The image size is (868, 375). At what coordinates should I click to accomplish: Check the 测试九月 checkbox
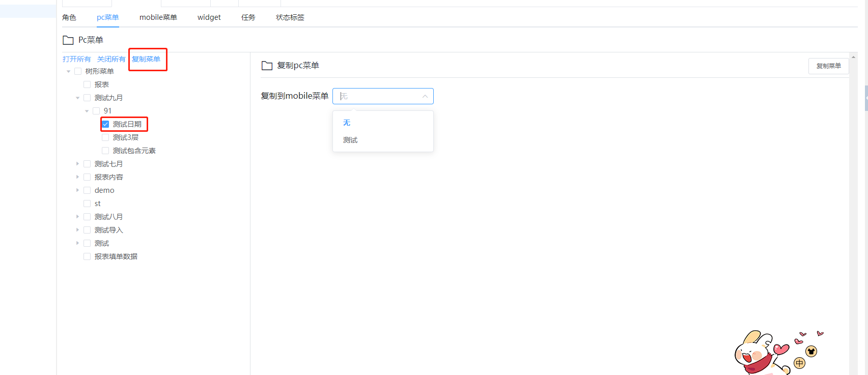(87, 98)
